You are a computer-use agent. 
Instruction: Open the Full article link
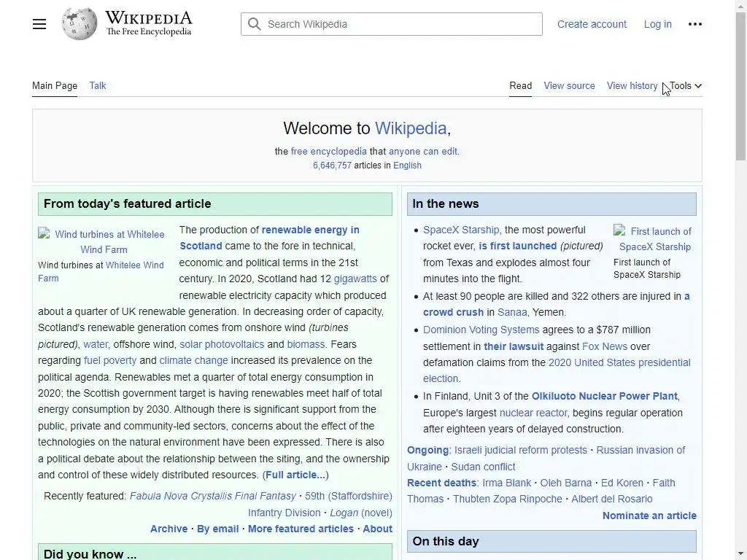coord(295,475)
